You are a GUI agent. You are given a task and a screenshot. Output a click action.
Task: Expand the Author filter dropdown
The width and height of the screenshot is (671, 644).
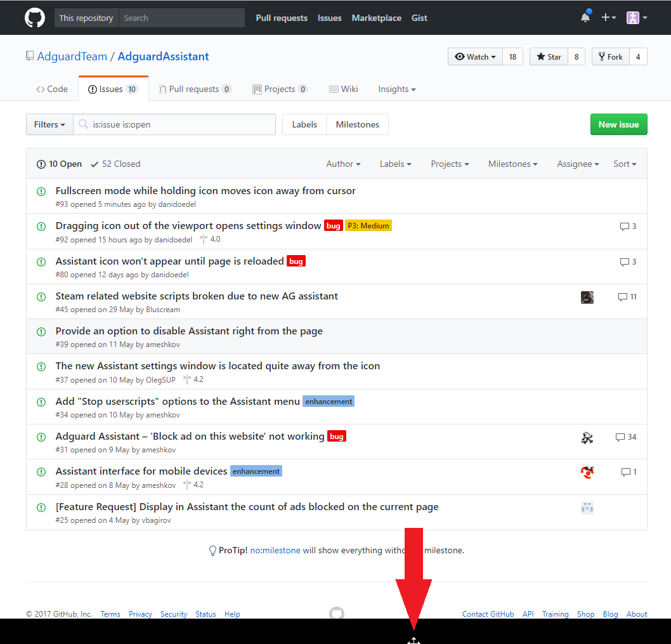pyautogui.click(x=343, y=164)
